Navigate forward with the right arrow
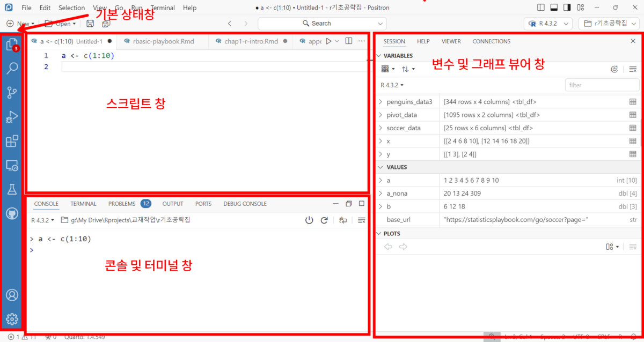644x342 pixels. (246, 24)
